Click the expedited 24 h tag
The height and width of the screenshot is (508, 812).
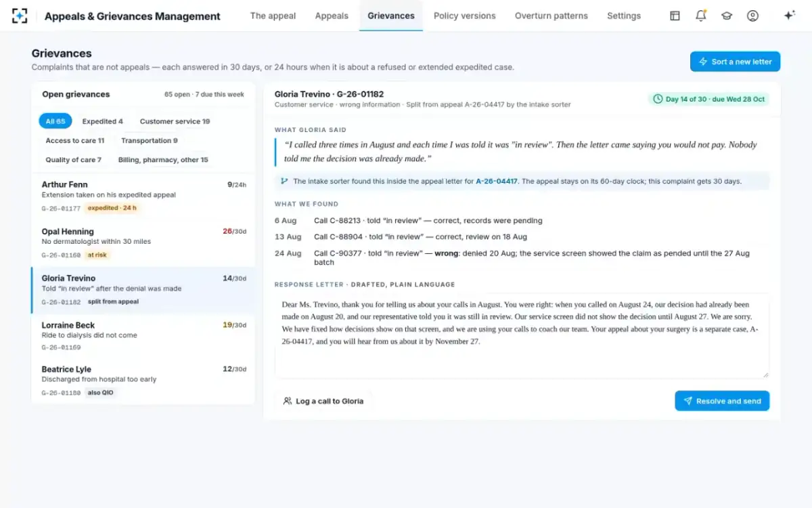[112, 208]
